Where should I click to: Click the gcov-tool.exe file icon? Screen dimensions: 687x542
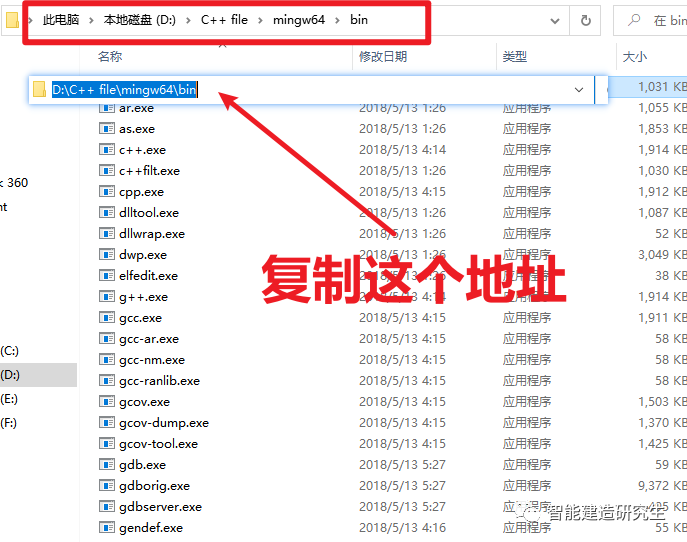[x=106, y=444]
